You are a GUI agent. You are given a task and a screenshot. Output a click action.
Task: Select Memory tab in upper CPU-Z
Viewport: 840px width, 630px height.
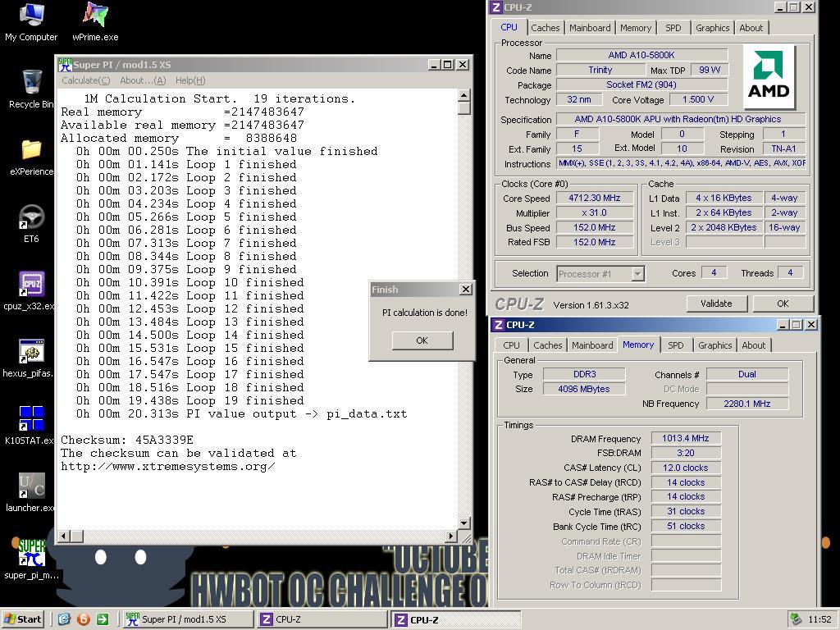pyautogui.click(x=636, y=28)
